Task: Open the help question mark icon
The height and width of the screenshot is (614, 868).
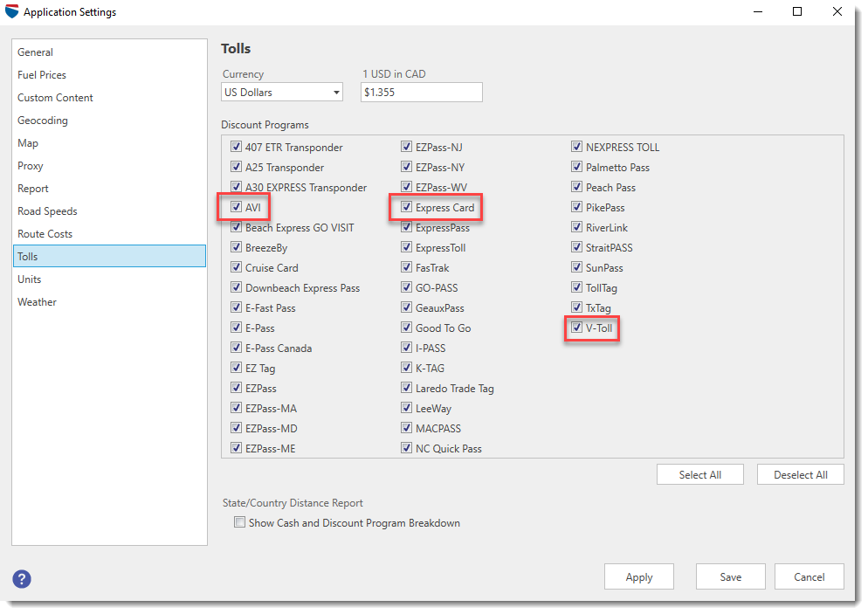Action: pyautogui.click(x=22, y=579)
